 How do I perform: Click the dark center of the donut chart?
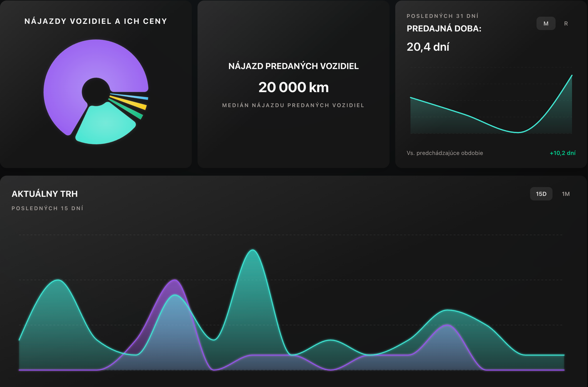coord(96,91)
